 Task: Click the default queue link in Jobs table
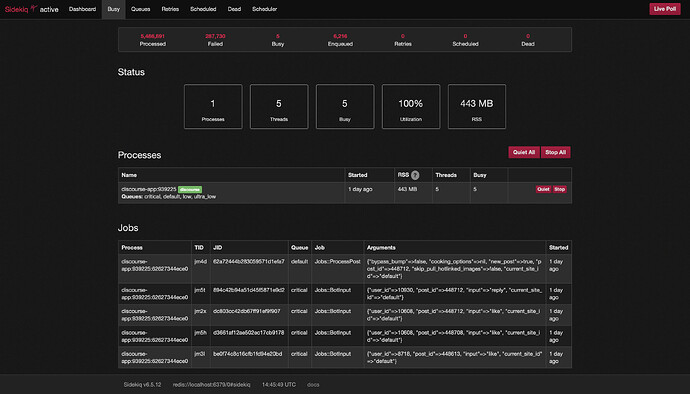299,261
